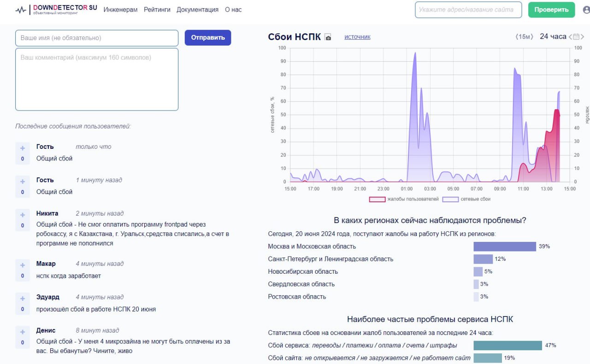Advance to next period with right chevron
This screenshot has height=364, width=590.
(583, 37)
